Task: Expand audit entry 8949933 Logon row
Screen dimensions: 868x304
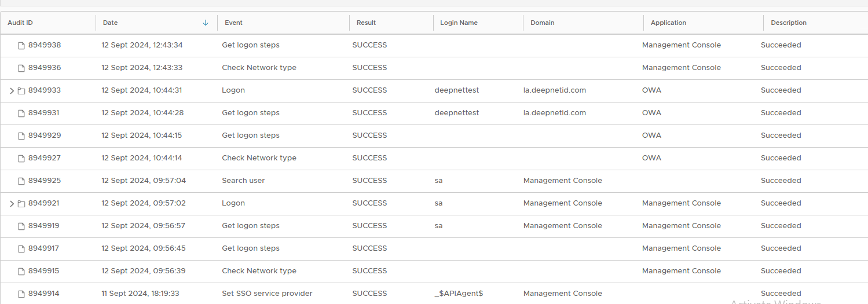Action: pos(12,91)
